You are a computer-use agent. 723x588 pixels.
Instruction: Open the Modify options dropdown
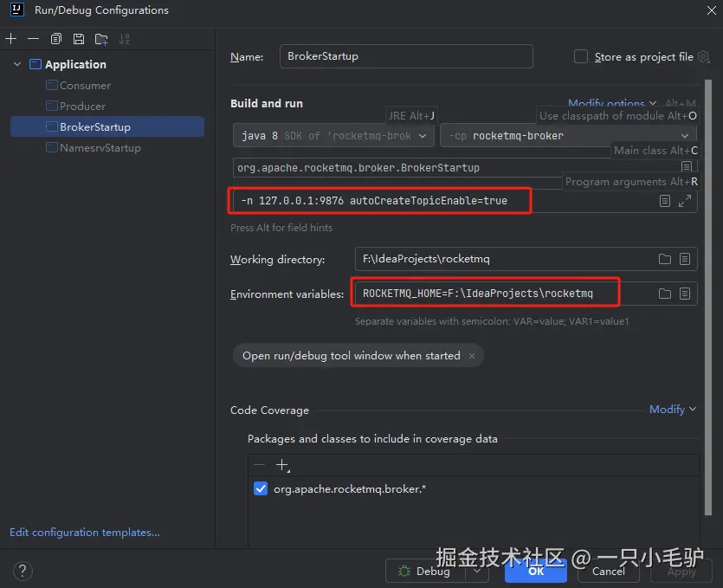point(612,102)
